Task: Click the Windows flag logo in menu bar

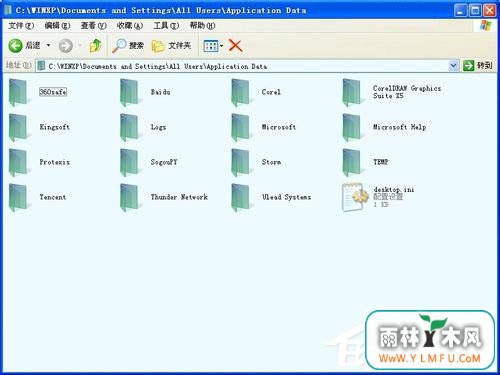Action: [486, 25]
